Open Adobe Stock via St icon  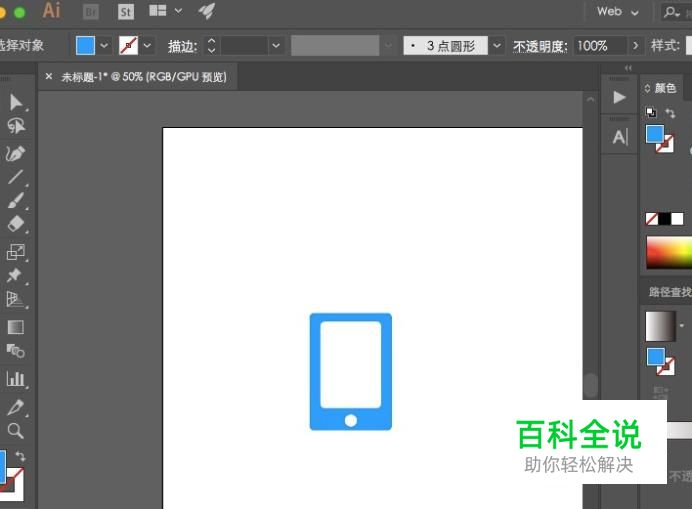pos(126,12)
